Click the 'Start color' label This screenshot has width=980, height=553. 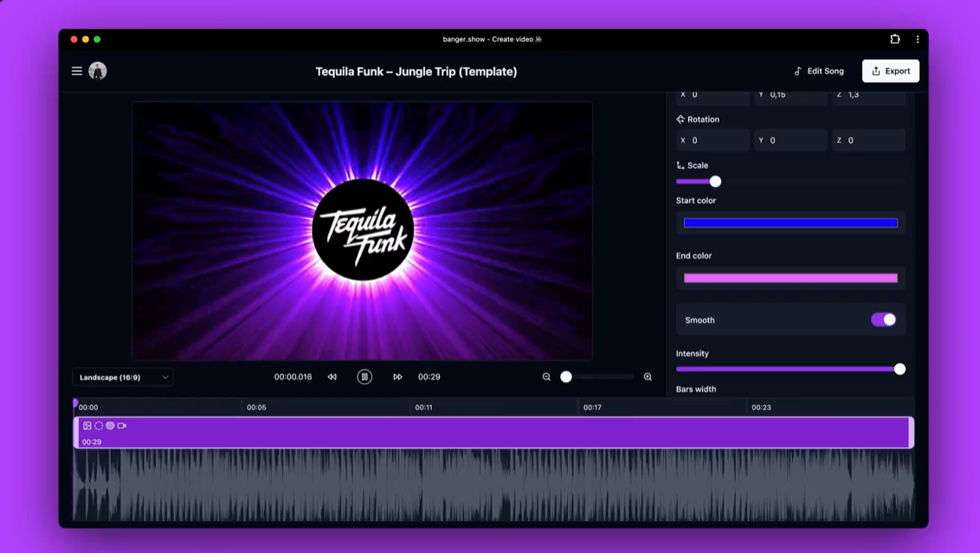(x=696, y=201)
